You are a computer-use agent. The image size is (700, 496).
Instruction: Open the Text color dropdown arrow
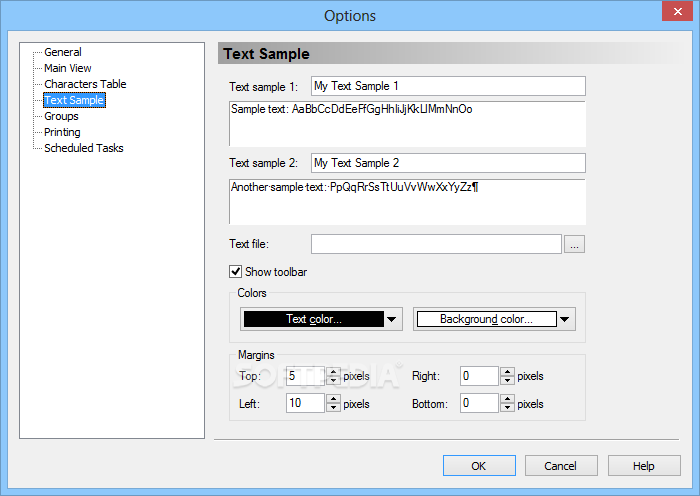pyautogui.click(x=392, y=319)
